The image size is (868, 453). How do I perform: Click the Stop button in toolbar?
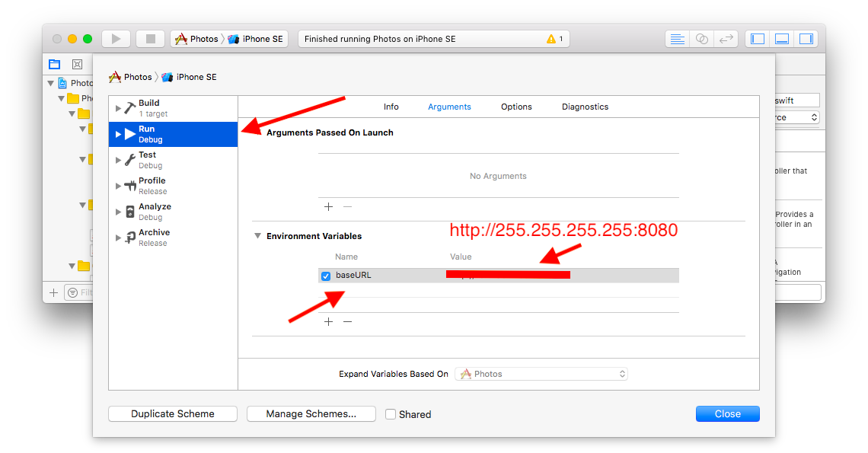pos(150,39)
